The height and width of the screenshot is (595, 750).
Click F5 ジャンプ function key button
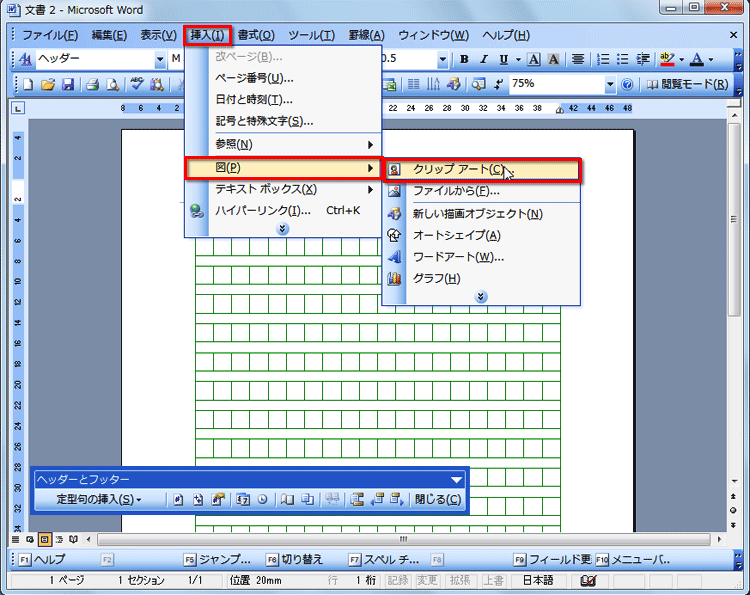[x=217, y=560]
